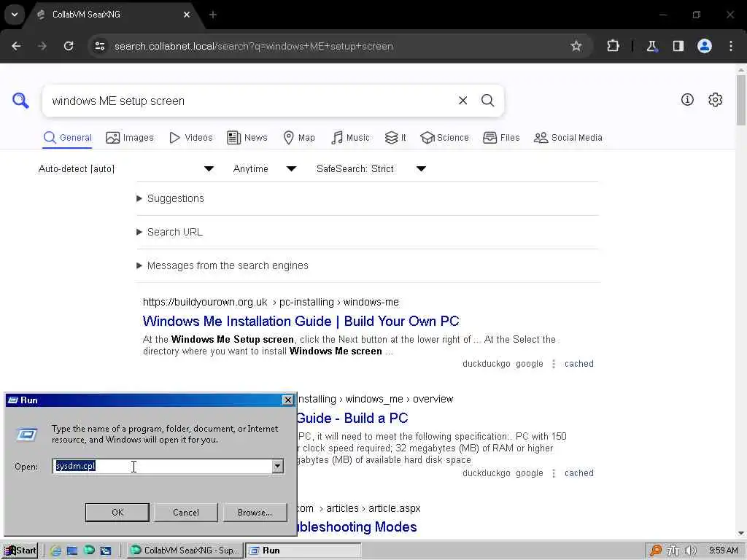Open site information icon in address bar
The image size is (747, 560).
99,46
